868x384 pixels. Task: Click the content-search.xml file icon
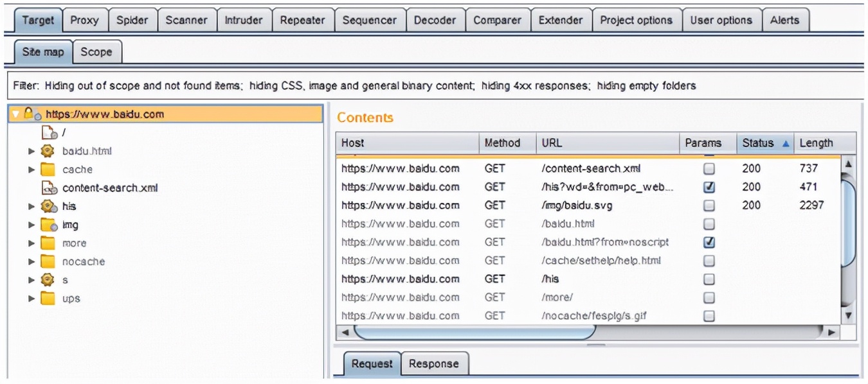coord(49,188)
